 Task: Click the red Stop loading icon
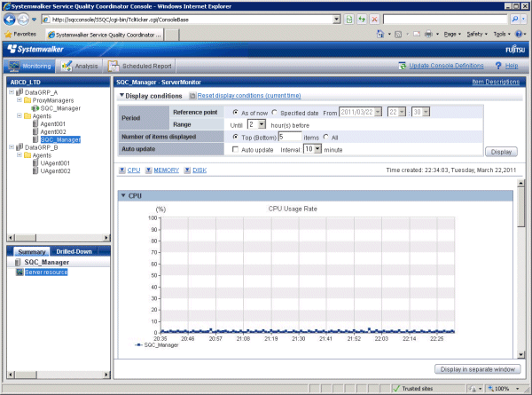374,20
